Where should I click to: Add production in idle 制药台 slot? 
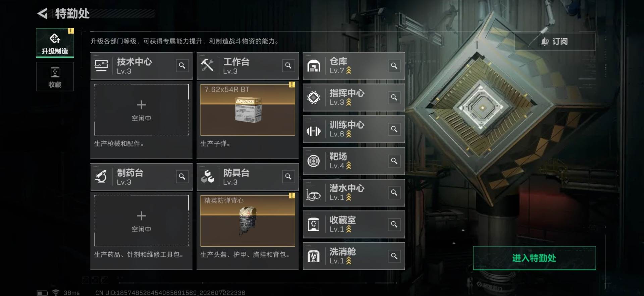coord(141,221)
